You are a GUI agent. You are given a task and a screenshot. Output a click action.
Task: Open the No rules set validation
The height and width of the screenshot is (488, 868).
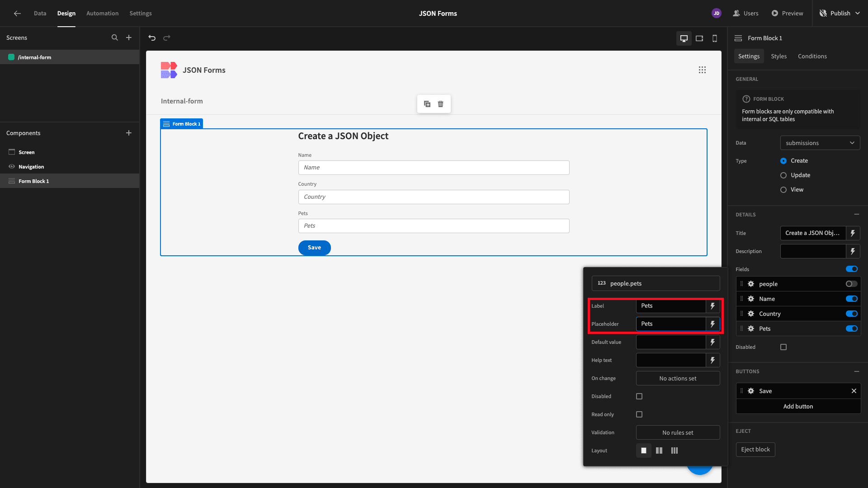[678, 432]
